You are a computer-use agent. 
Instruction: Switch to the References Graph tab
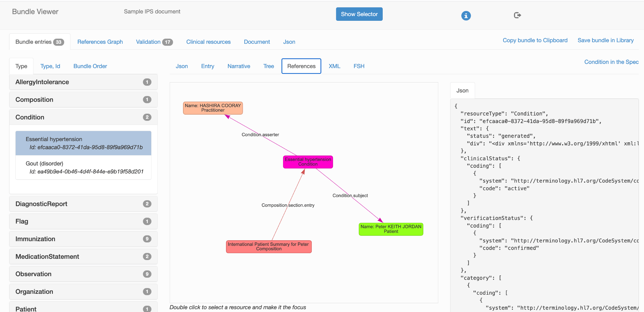click(x=100, y=42)
